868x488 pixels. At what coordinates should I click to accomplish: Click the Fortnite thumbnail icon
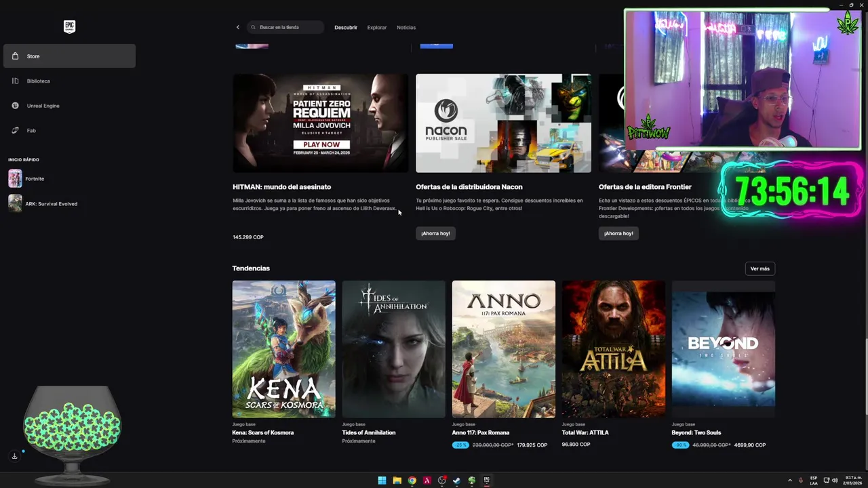click(15, 179)
